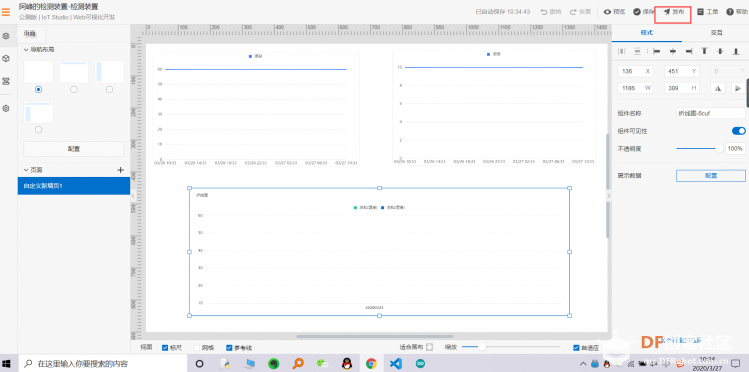
Task: Click the canvas horizontal scrollbar
Action: coord(375,336)
